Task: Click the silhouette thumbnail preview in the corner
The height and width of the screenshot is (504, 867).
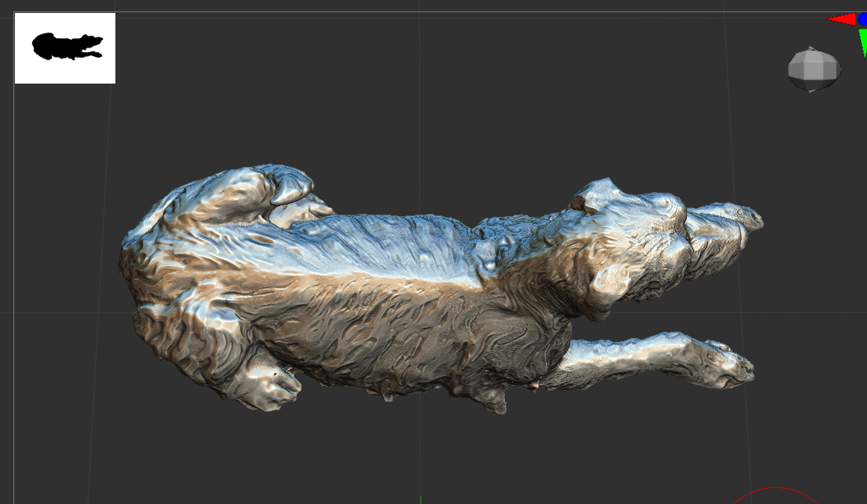Action: (x=65, y=48)
